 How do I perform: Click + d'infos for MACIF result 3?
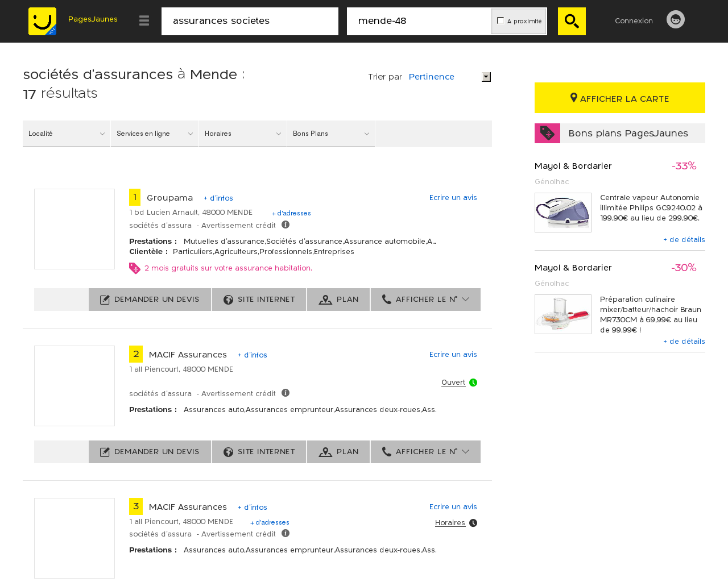(x=253, y=508)
